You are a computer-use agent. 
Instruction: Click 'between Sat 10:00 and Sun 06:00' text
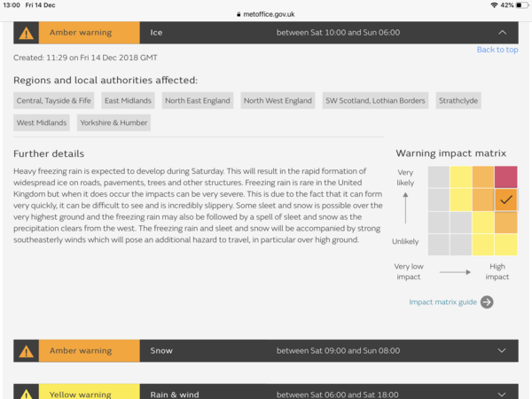[x=338, y=33]
